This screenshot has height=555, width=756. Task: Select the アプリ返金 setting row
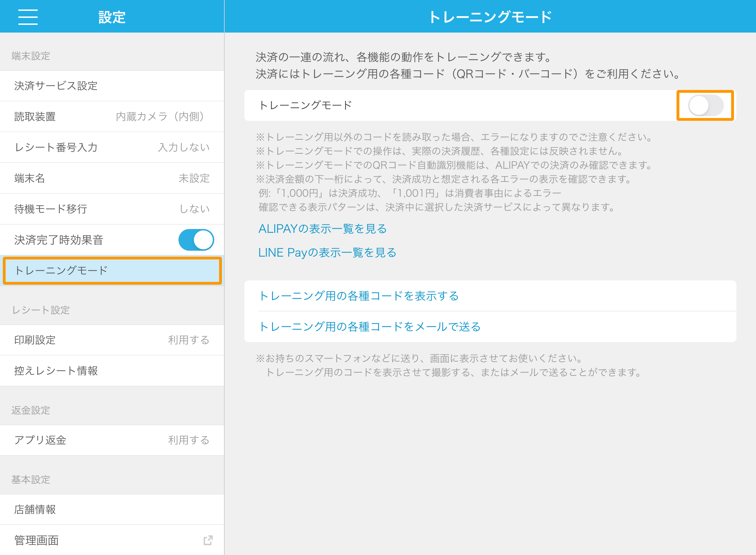point(112,440)
